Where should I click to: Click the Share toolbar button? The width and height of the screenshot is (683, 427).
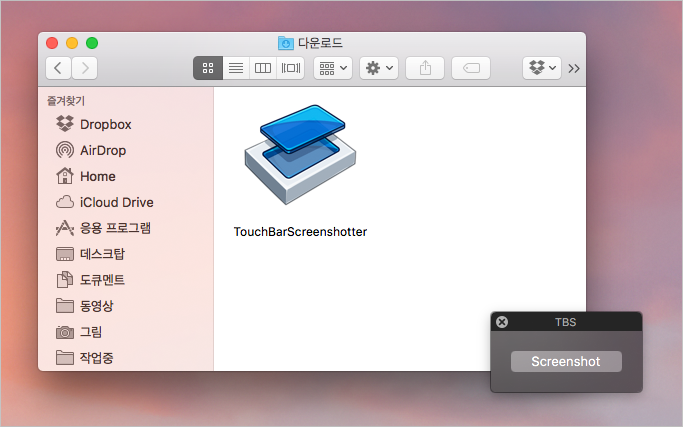tap(425, 68)
